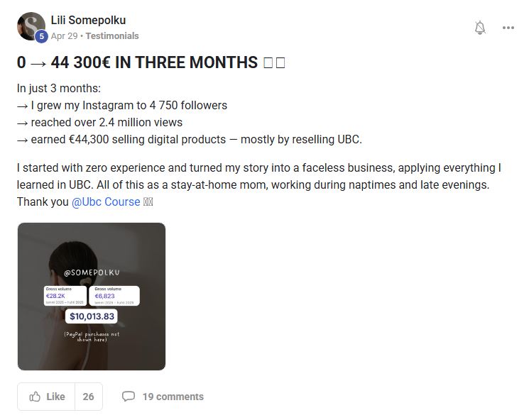This screenshot has height=420, width=529.
Task: Click Lili Somepolku's profile avatar
Action: coord(30,26)
